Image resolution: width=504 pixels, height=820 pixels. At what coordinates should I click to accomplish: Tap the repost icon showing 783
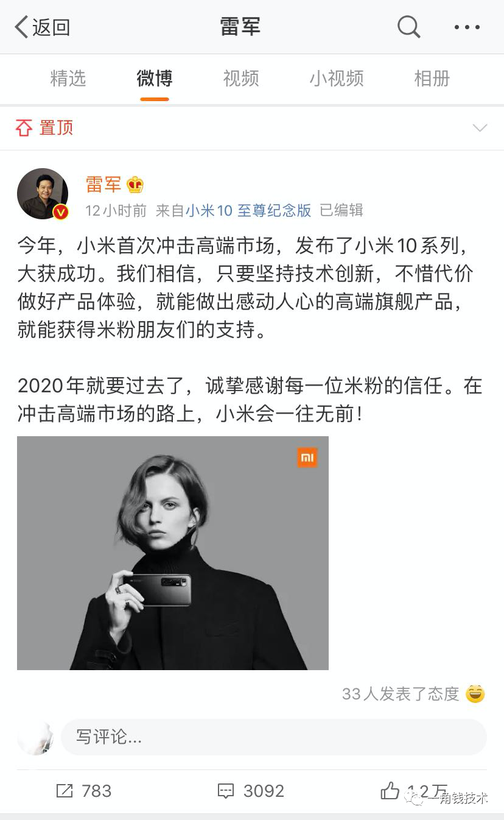click(x=65, y=791)
